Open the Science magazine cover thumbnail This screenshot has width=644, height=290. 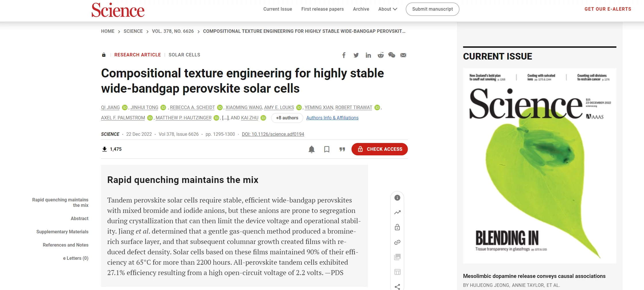click(540, 166)
